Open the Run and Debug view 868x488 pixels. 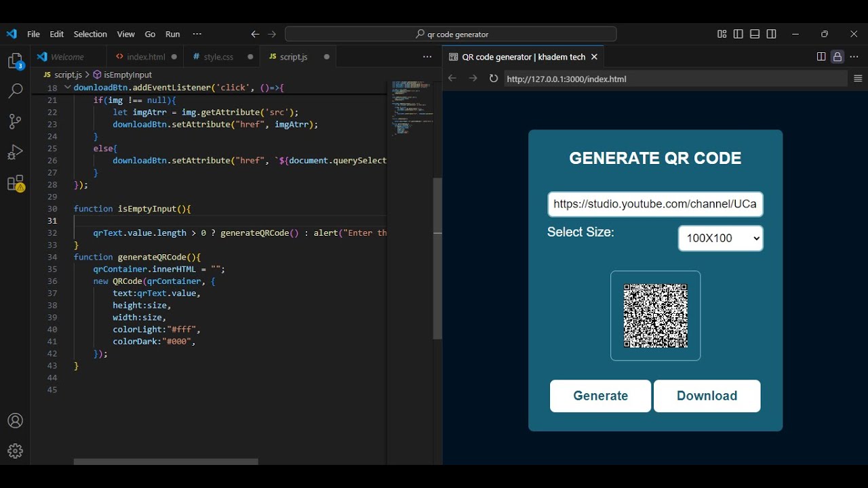tap(16, 152)
